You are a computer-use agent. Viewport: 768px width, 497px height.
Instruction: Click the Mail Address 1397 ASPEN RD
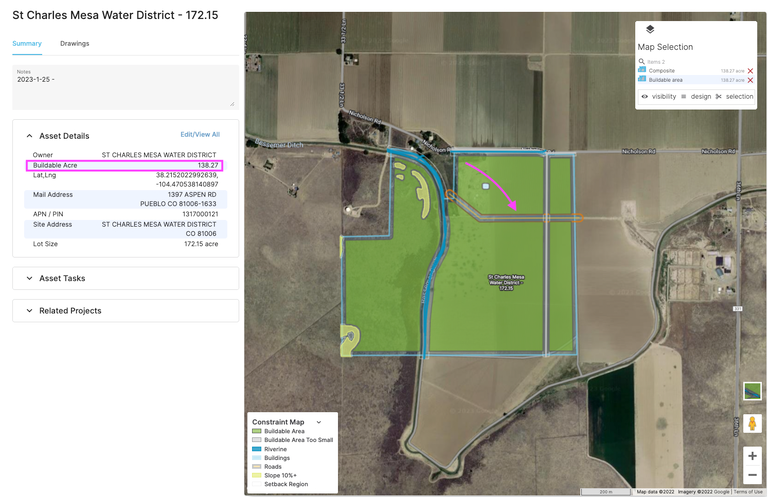(192, 194)
